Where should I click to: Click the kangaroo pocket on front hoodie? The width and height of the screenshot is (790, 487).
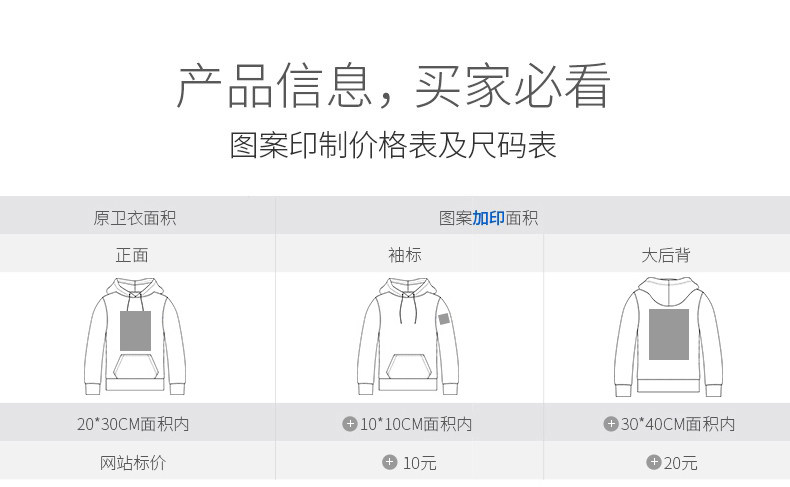[x=135, y=367]
